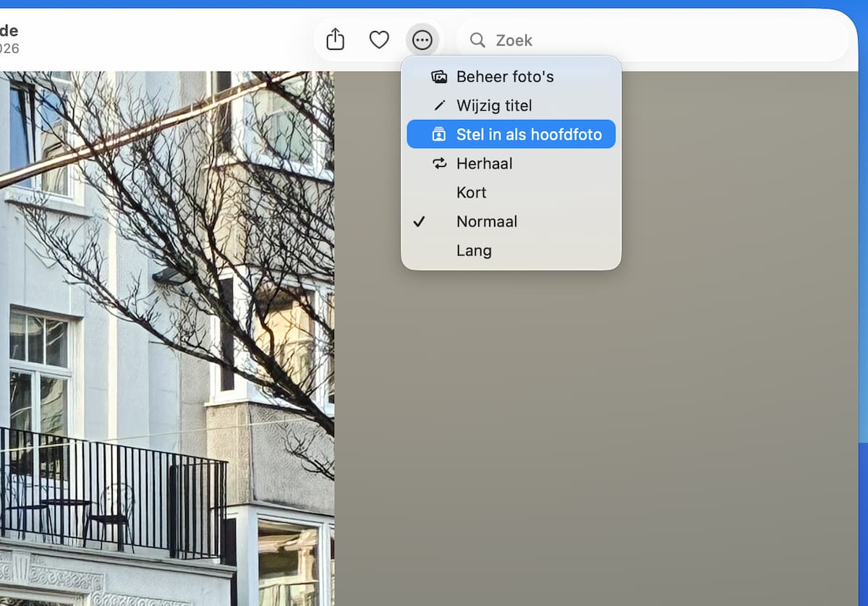Toggle the Herhaal repeat option
Screen dimensions: 868x606
(x=511, y=163)
